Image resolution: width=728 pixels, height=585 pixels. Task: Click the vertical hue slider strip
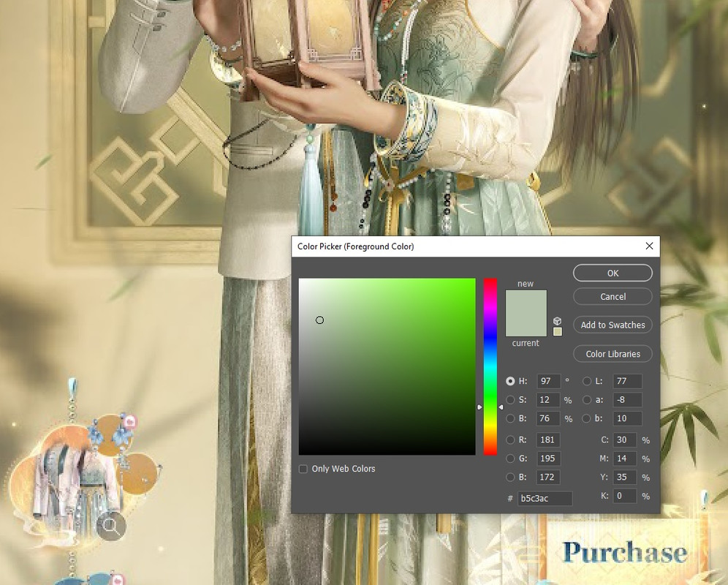pyautogui.click(x=490, y=366)
